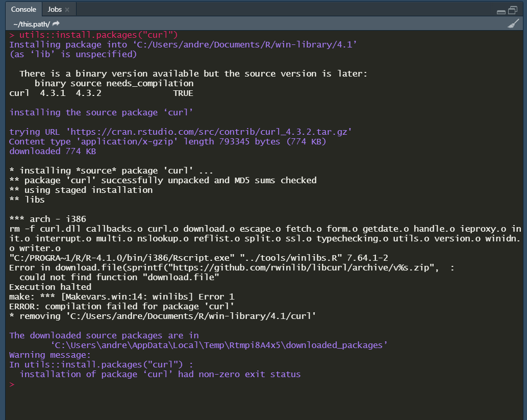This screenshot has width=527, height=420.
Task: Click the downloaded_packages Temp path line
Action: (219, 345)
